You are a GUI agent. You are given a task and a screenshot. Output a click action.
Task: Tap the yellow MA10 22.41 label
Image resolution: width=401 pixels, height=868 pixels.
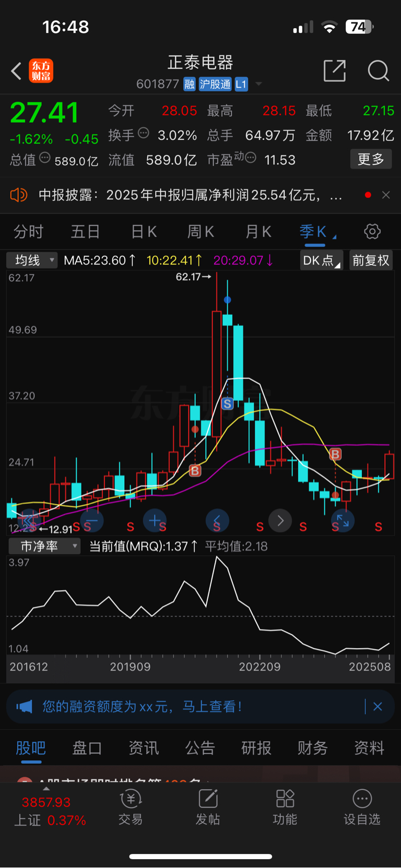[174, 260]
